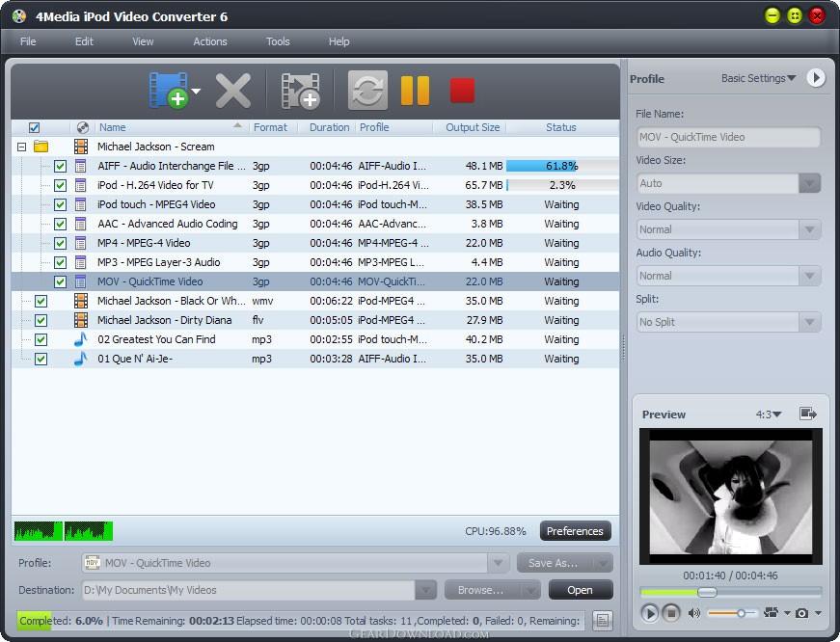Click music note icon of 01 Que N' Ai-Je-

point(80,359)
